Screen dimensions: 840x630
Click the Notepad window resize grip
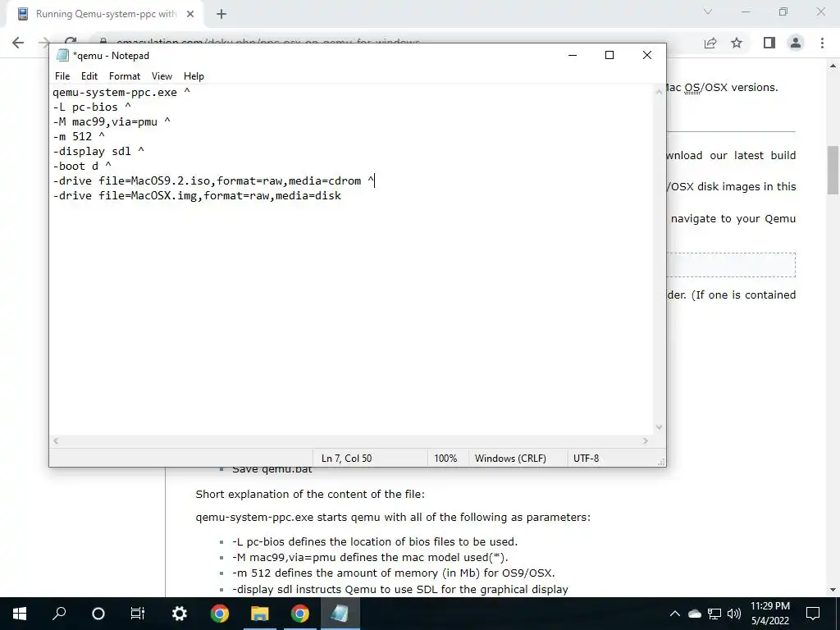[x=661, y=462]
